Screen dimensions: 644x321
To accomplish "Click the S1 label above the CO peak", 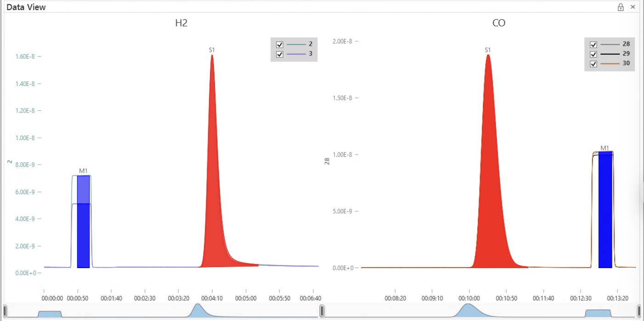I will coord(488,50).
